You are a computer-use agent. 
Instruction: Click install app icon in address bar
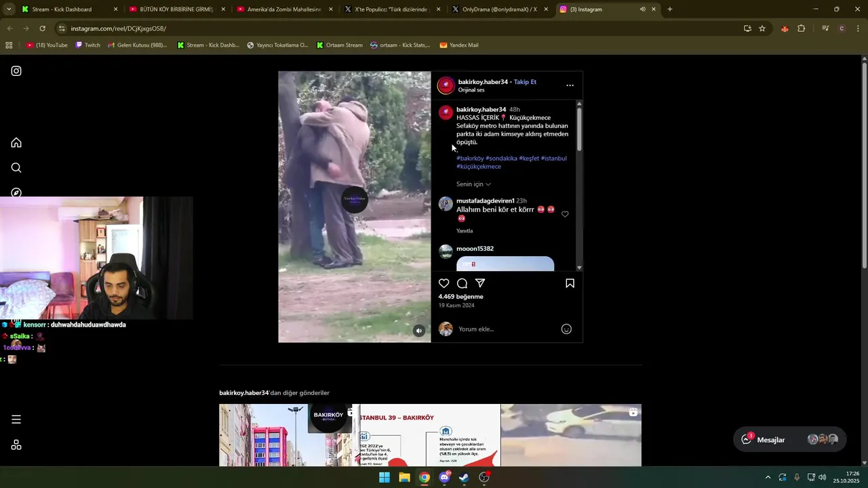click(747, 28)
